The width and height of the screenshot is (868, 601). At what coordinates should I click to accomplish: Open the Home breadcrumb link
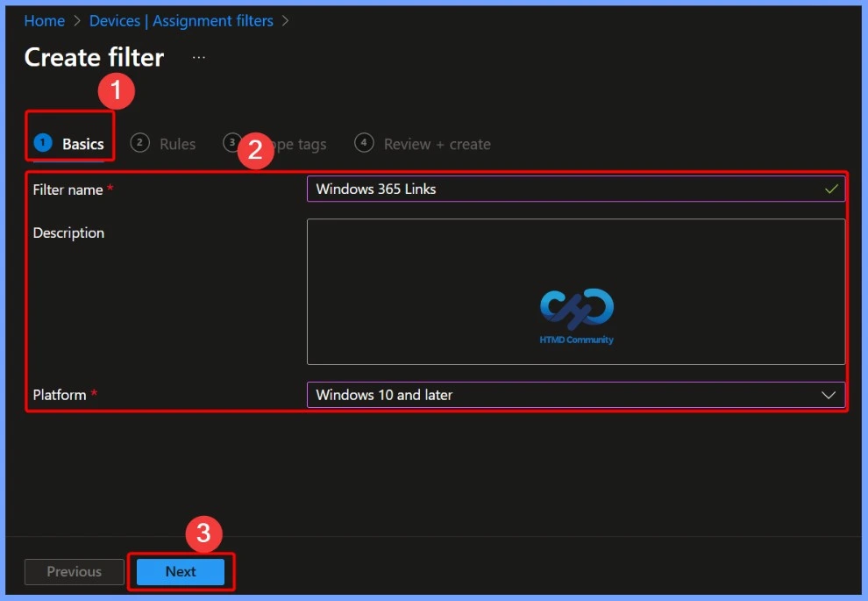pos(44,20)
